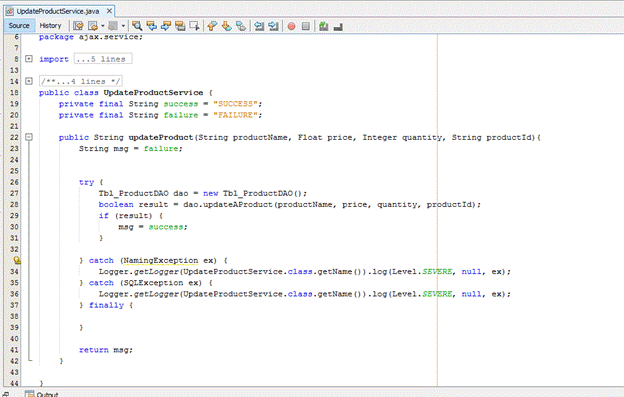Stop macro recording square icon

[306, 26]
